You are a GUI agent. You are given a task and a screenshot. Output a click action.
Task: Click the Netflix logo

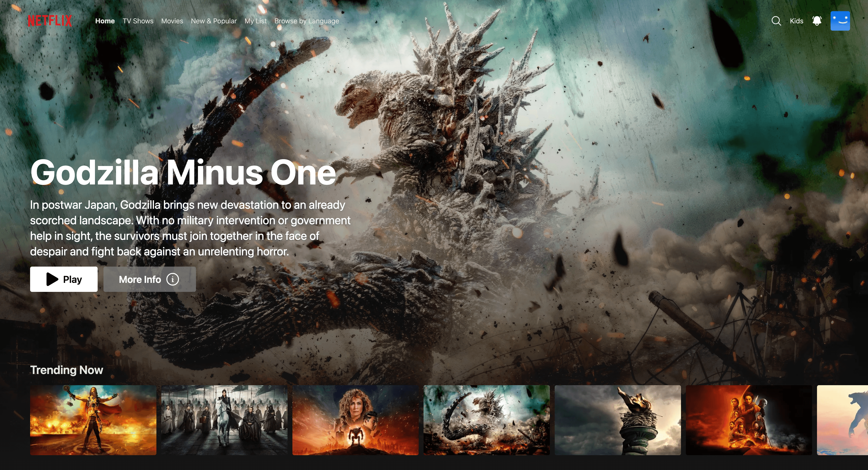[50, 21]
